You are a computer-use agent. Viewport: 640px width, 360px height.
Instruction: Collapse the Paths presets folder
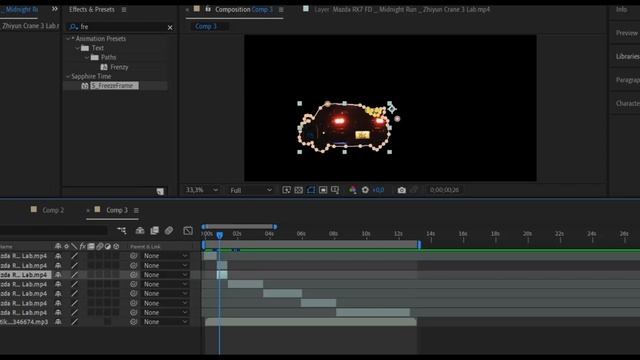[x=87, y=58]
